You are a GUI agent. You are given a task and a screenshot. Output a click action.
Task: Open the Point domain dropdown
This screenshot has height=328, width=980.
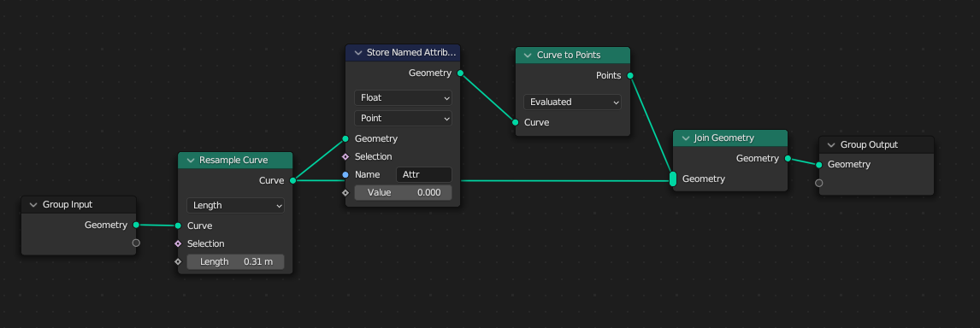[x=403, y=118]
